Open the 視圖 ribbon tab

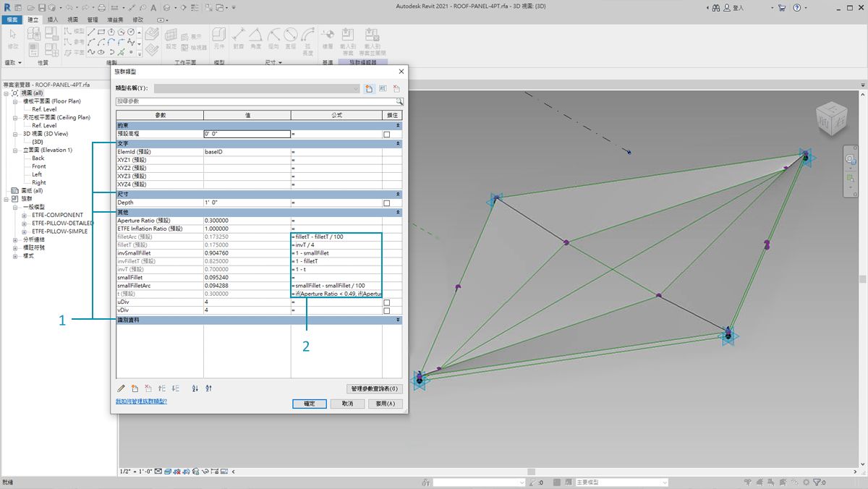click(x=72, y=20)
